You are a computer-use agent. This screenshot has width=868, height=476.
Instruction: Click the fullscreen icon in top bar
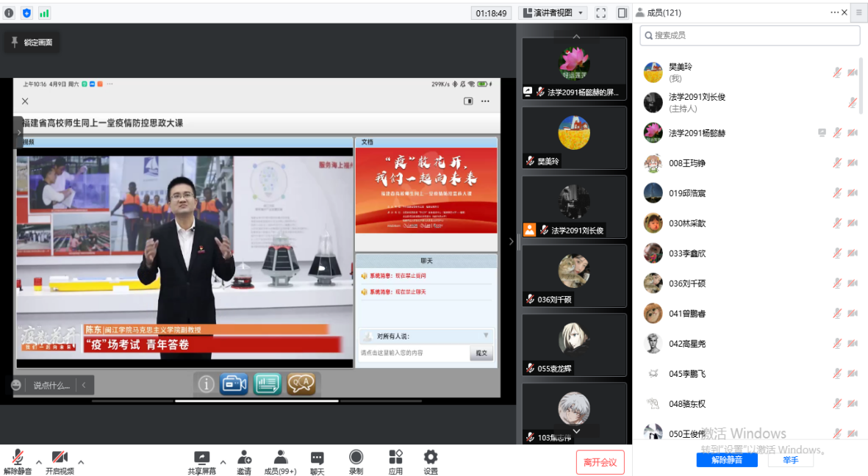(600, 12)
